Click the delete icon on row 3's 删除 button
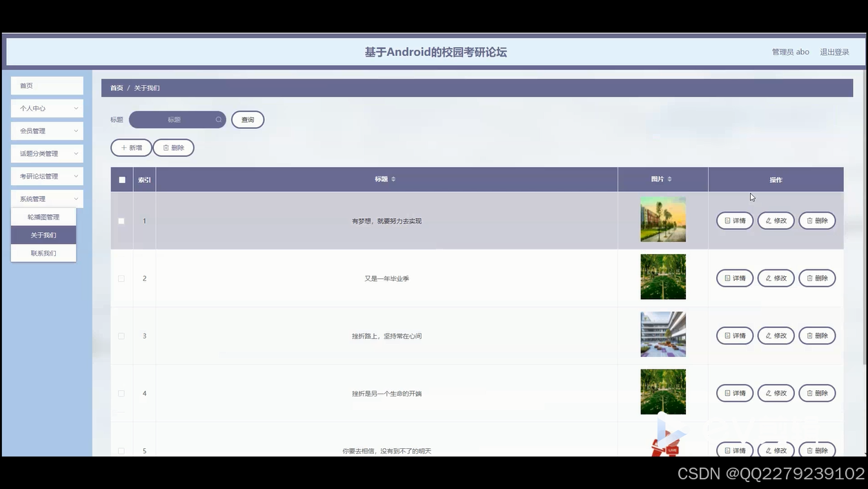The image size is (868, 489). pyautogui.click(x=809, y=336)
